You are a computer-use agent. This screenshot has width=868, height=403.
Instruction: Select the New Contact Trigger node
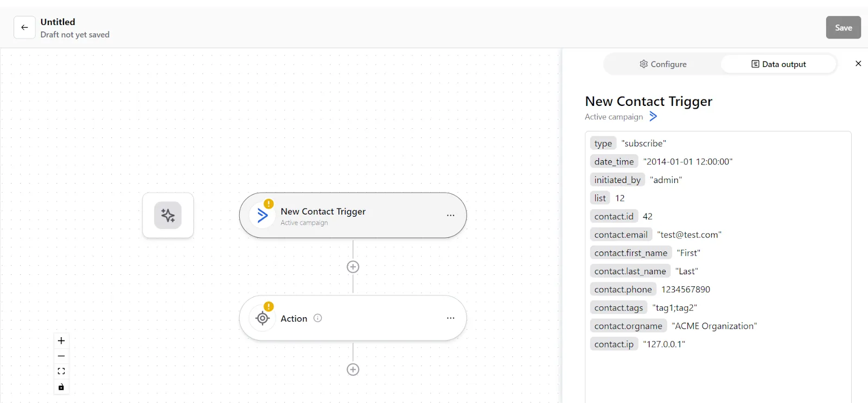pyautogui.click(x=353, y=215)
